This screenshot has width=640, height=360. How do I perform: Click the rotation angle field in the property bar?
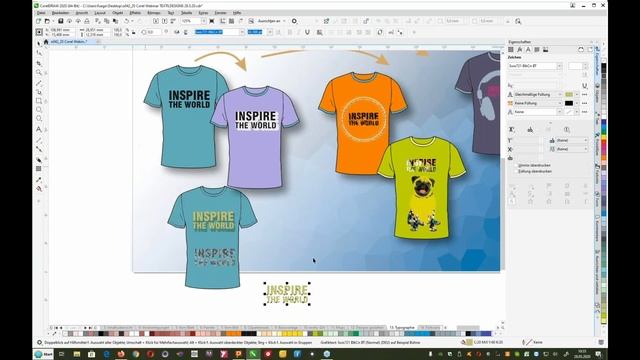(x=154, y=32)
